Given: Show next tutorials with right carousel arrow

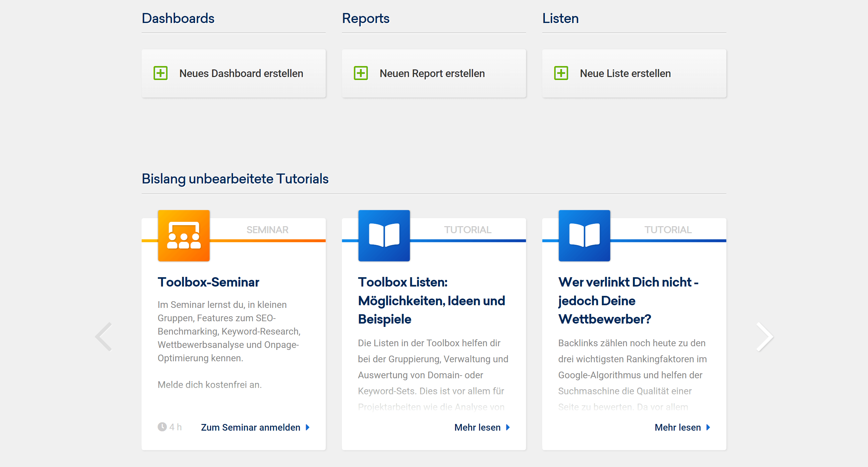Looking at the screenshot, I should [x=764, y=337].
